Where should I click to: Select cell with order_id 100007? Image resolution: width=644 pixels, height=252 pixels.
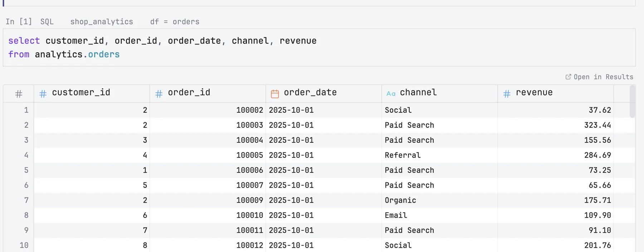point(208,185)
